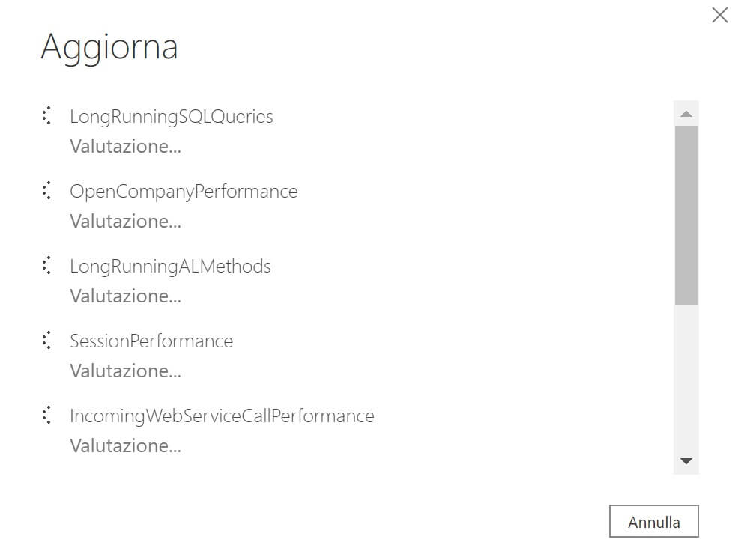Screen dimensions: 735x560
Task: Click the Aggiorna dialog title
Action: point(109,47)
